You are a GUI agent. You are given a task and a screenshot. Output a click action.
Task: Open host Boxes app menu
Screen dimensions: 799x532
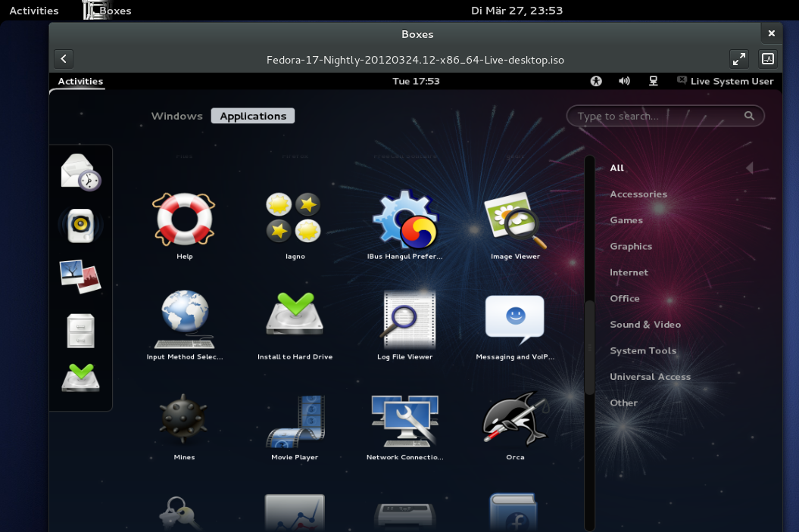click(108, 11)
